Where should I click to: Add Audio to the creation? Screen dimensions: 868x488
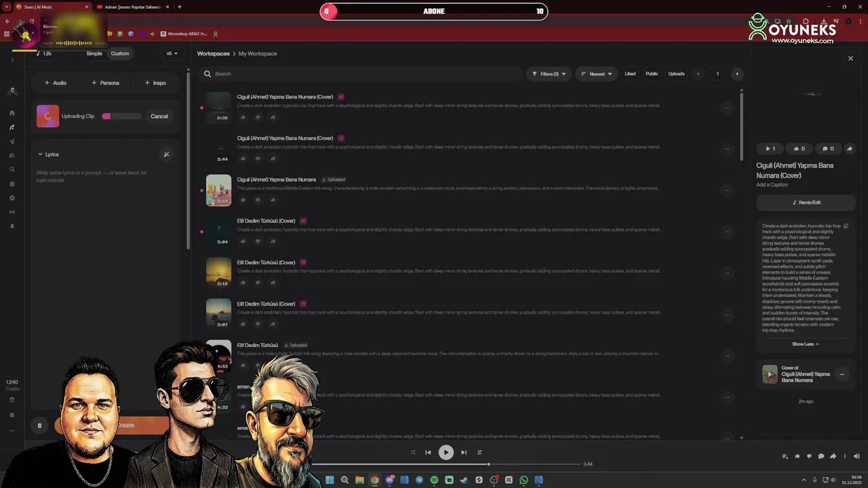coord(56,83)
